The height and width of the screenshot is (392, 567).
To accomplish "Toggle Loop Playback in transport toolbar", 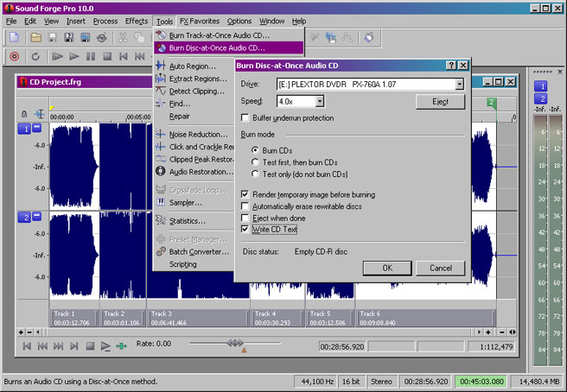I will 35,56.
